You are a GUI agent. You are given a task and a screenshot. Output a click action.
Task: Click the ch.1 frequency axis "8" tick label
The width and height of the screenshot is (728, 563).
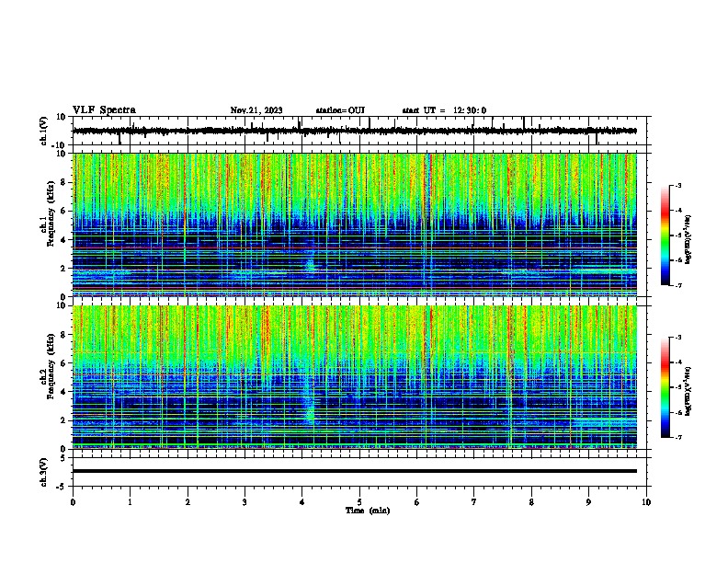[x=63, y=182]
